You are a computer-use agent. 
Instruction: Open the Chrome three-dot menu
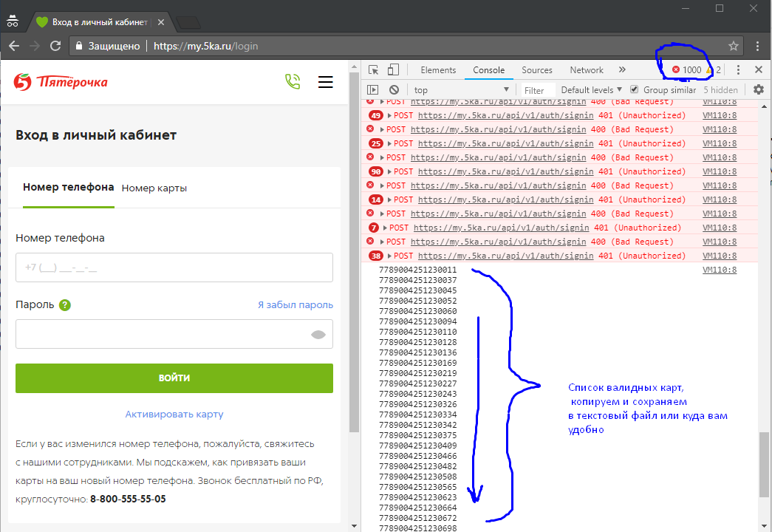[757, 47]
